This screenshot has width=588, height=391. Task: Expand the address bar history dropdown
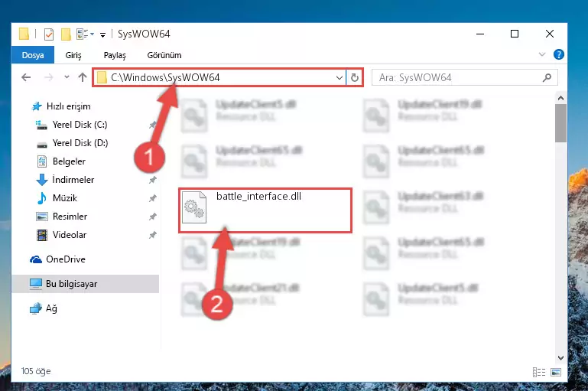(x=339, y=78)
